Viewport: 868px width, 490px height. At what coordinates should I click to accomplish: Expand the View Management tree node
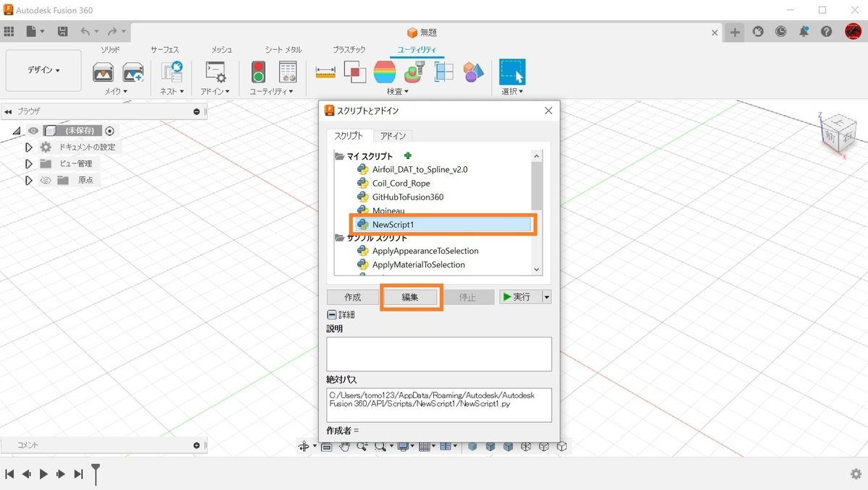[x=29, y=163]
